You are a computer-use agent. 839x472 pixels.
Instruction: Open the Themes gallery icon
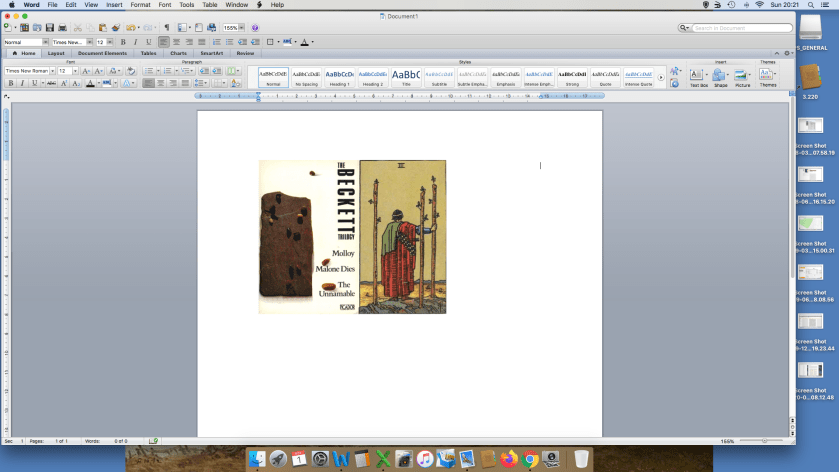[767, 75]
